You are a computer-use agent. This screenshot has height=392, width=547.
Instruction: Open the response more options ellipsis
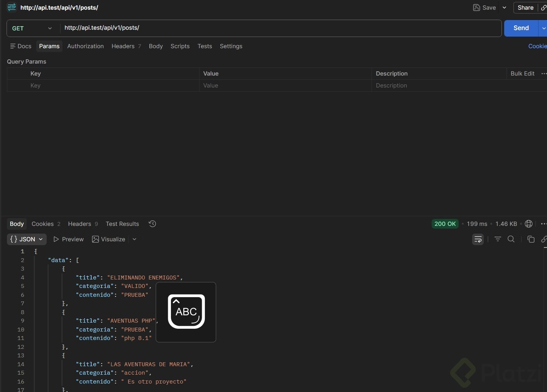544,224
